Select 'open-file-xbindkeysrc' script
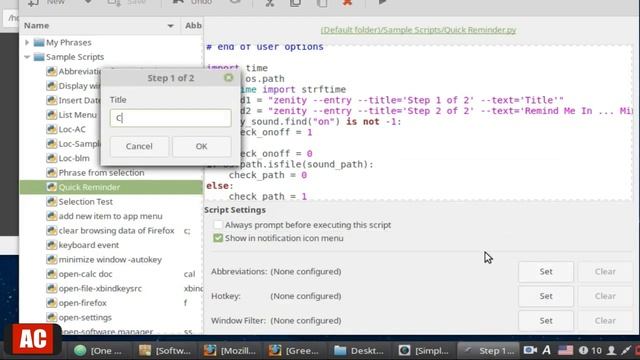 (x=100, y=289)
